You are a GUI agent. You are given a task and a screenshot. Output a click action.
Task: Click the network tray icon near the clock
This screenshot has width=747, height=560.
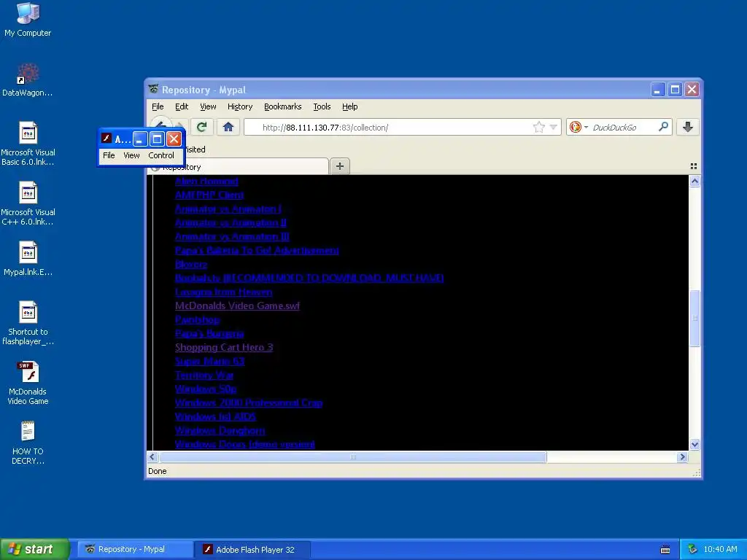pos(692,549)
